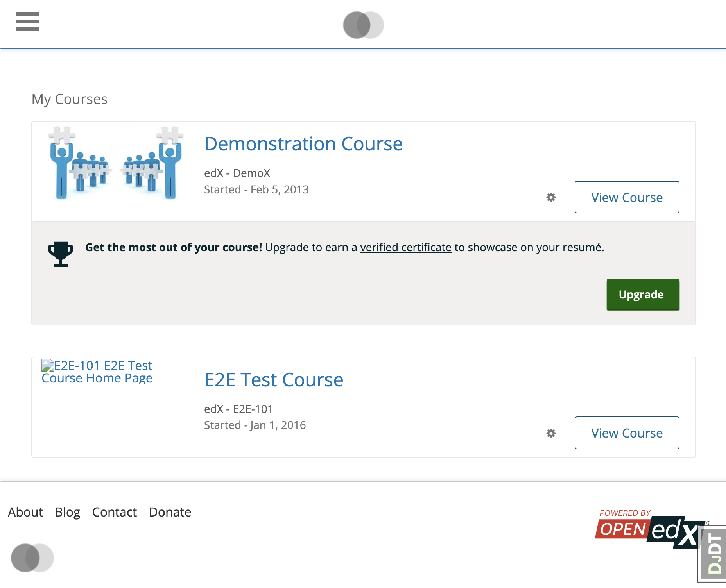Screen dimensions: 726x588
Task: Open the verified certificate link
Action: [406, 247]
